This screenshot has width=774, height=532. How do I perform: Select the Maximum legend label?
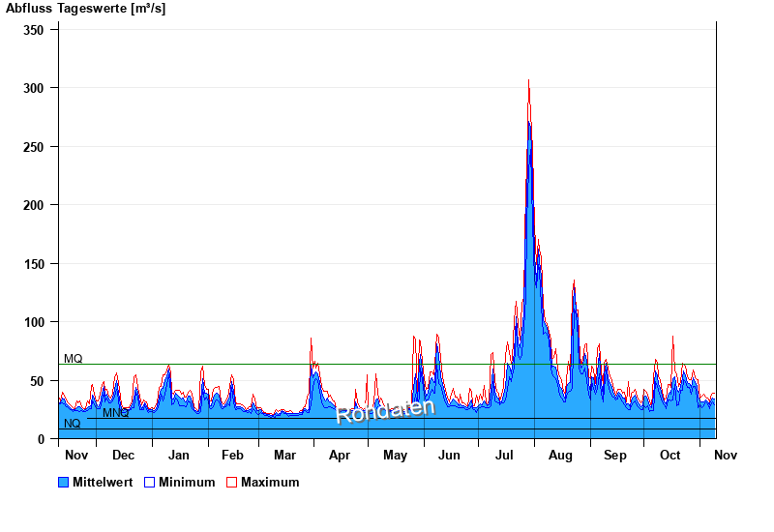pyautogui.click(x=270, y=482)
